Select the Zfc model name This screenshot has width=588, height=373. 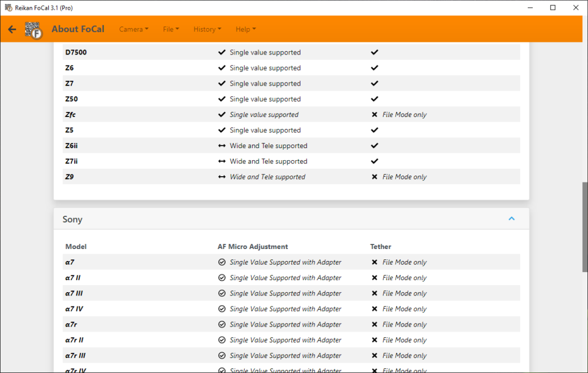[x=71, y=115]
